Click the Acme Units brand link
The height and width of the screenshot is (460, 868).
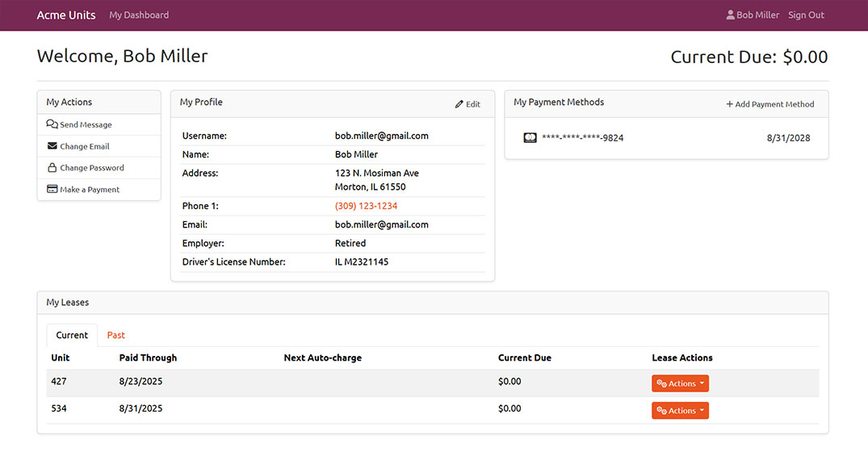point(66,15)
